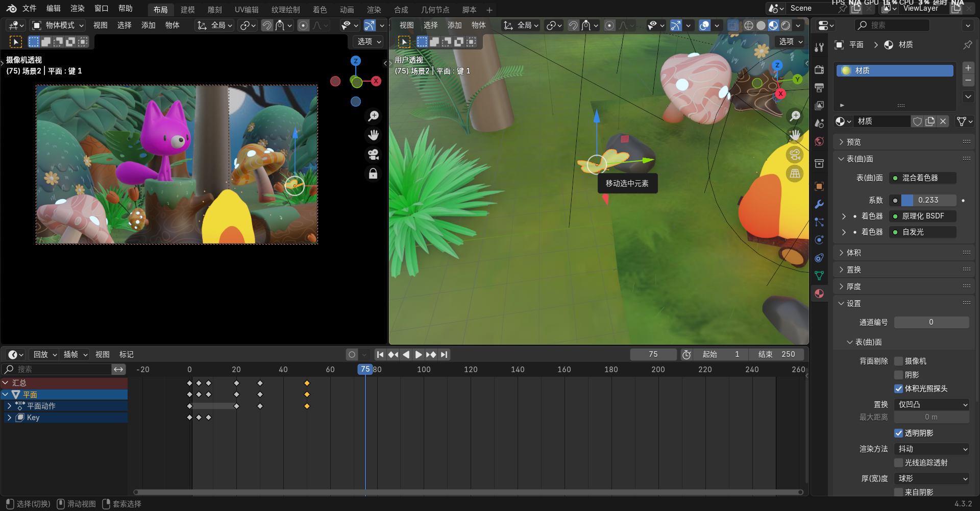The height and width of the screenshot is (511, 980).
Task: Click the 选项 button in right viewport
Action: 791,41
